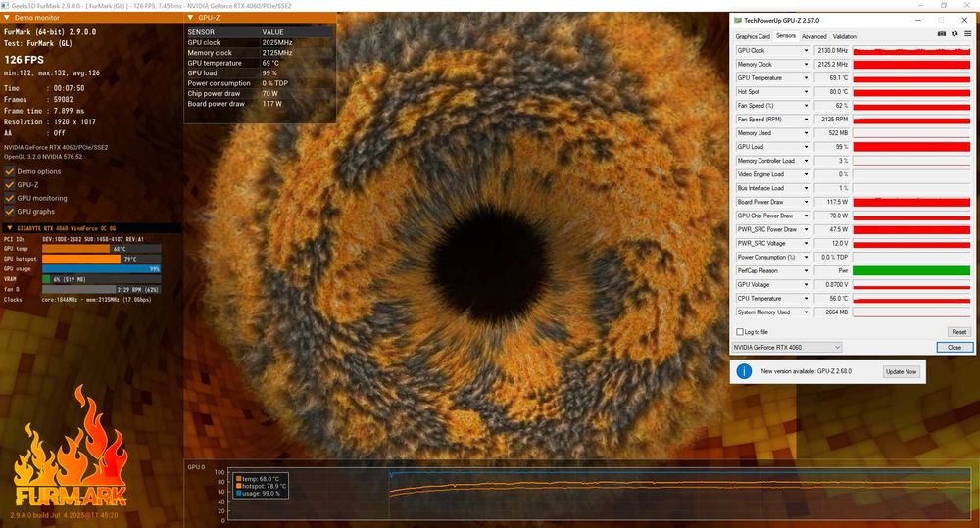
Task: Click the Close button in GPU-Z
Action: (x=955, y=347)
